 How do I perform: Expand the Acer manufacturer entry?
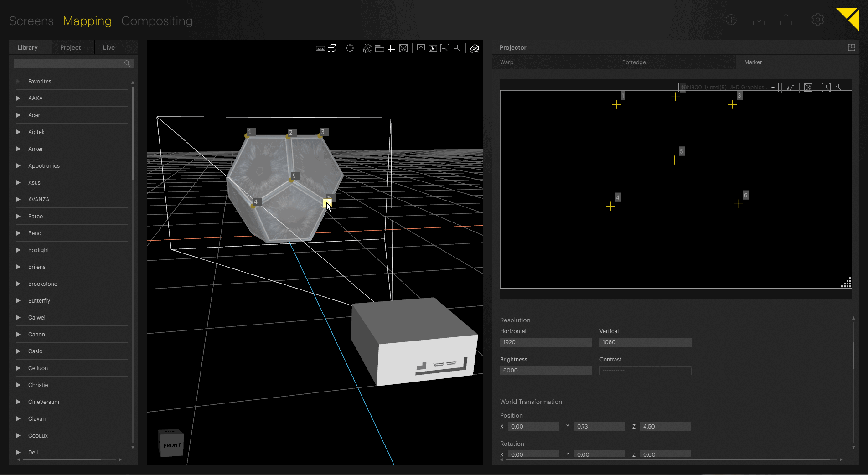click(18, 115)
